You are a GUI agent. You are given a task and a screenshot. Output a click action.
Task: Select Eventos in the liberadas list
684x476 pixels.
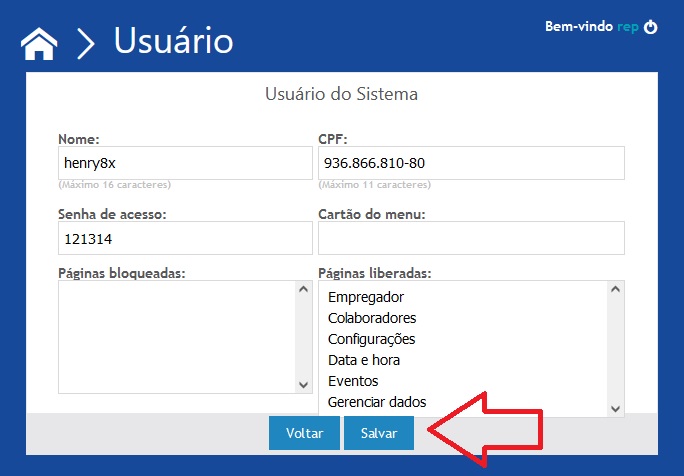click(x=465, y=381)
